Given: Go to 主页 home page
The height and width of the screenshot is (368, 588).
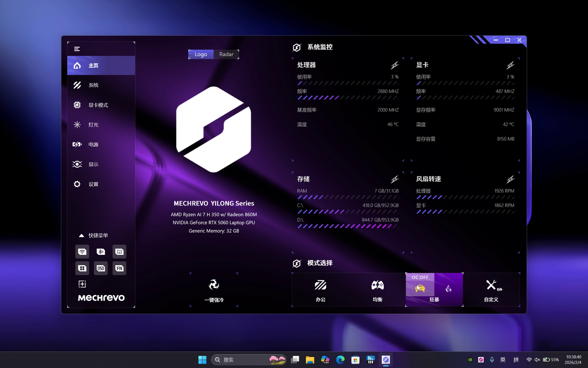Looking at the screenshot, I should coord(101,65).
